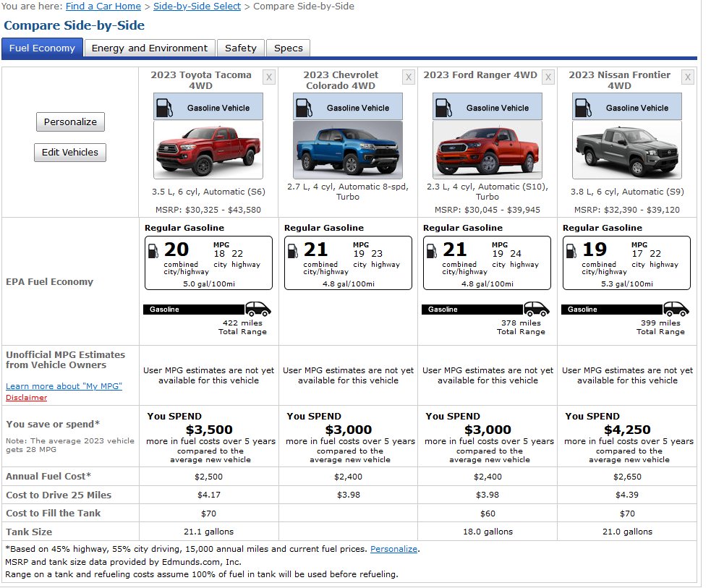Click the Ford Ranger Gasoline Vehicle pump icon
Screen dimensions: 711x588
(x=443, y=108)
